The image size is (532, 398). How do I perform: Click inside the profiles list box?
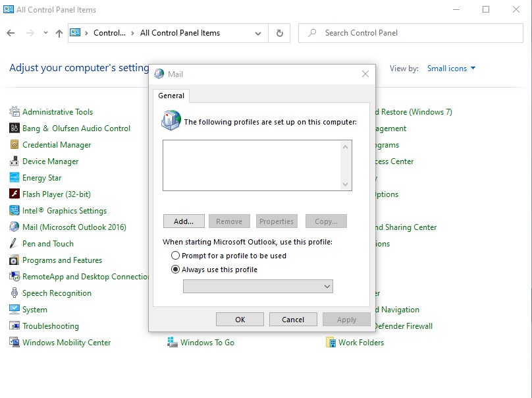click(x=252, y=165)
